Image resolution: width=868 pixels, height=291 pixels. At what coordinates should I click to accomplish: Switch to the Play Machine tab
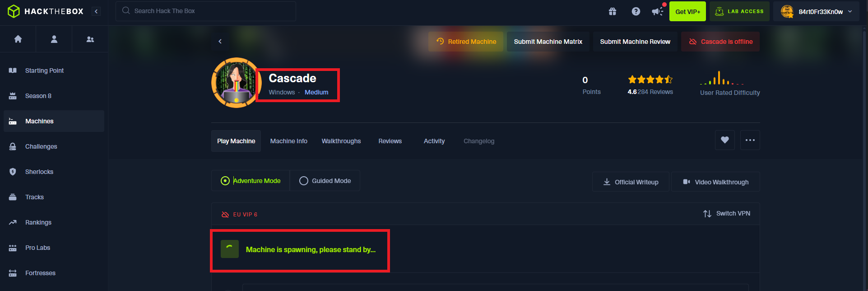click(236, 141)
